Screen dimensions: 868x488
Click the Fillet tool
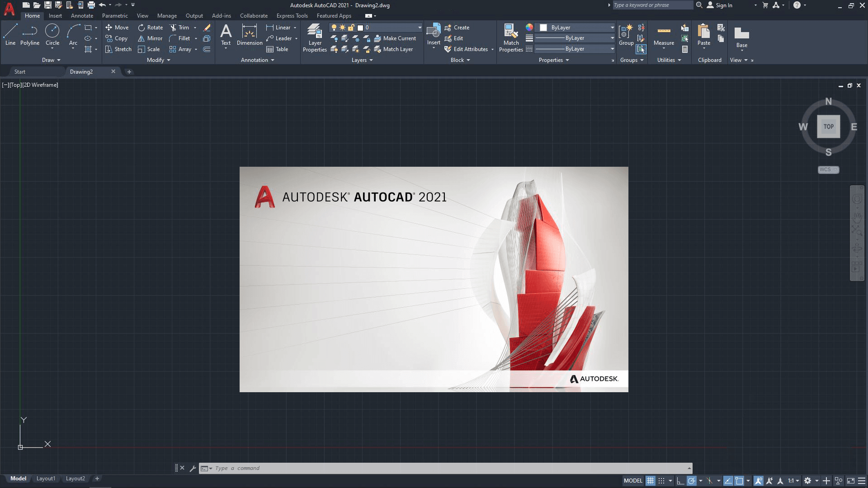[x=180, y=38]
